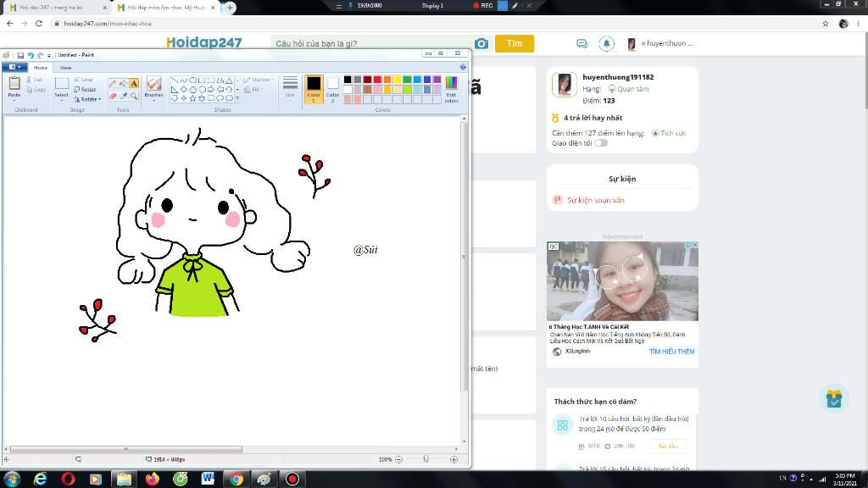Screen dimensions: 868x488
Task: Click the notification bell icon on Hoidap247
Action: [607, 43]
